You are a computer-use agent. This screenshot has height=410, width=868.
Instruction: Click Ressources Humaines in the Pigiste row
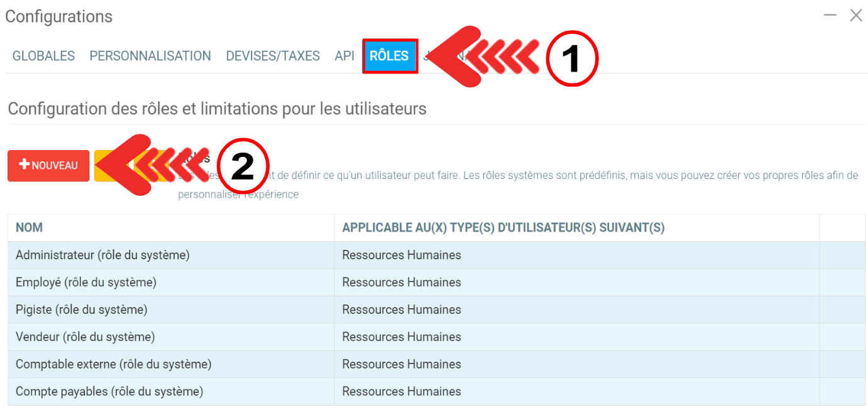coord(402,310)
